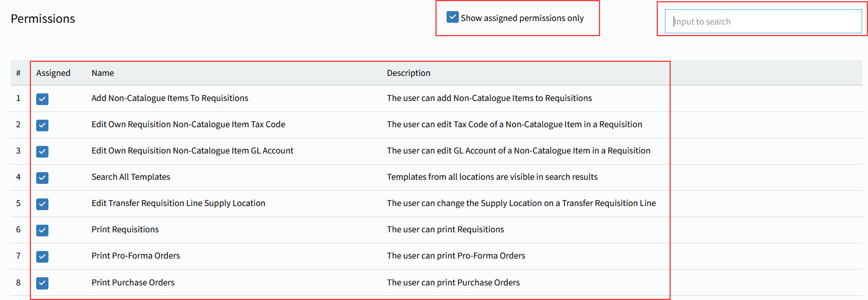
Task: Click the # column header
Action: tap(19, 73)
